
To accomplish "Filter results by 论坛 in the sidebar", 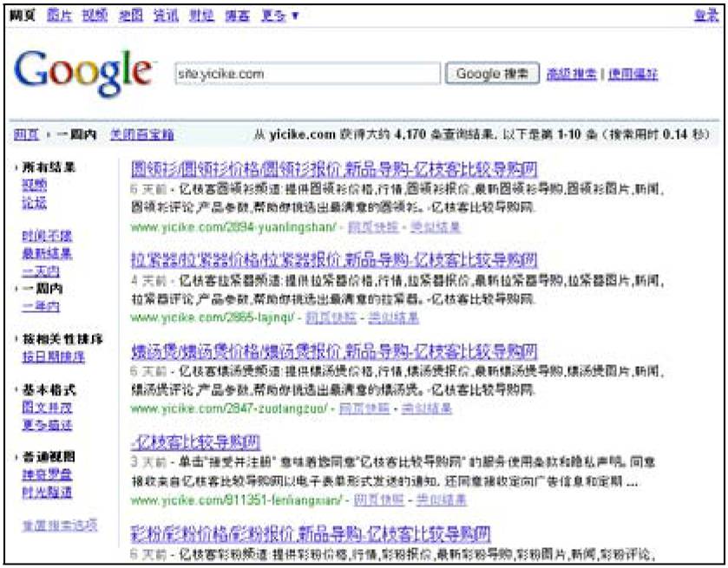I will 35,203.
